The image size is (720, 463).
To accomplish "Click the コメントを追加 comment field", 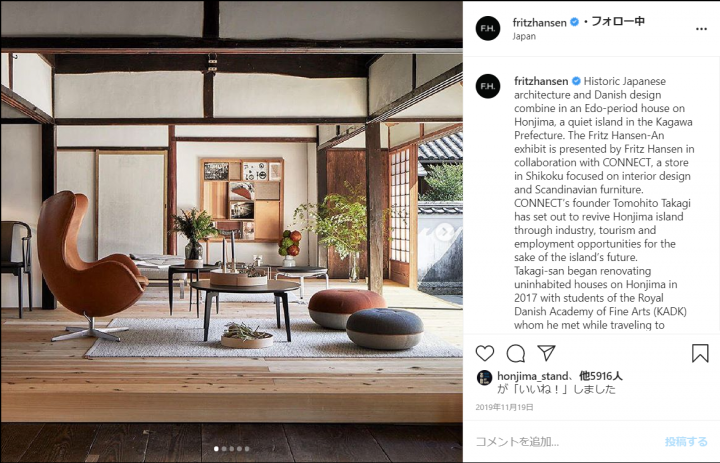I will click(565, 441).
